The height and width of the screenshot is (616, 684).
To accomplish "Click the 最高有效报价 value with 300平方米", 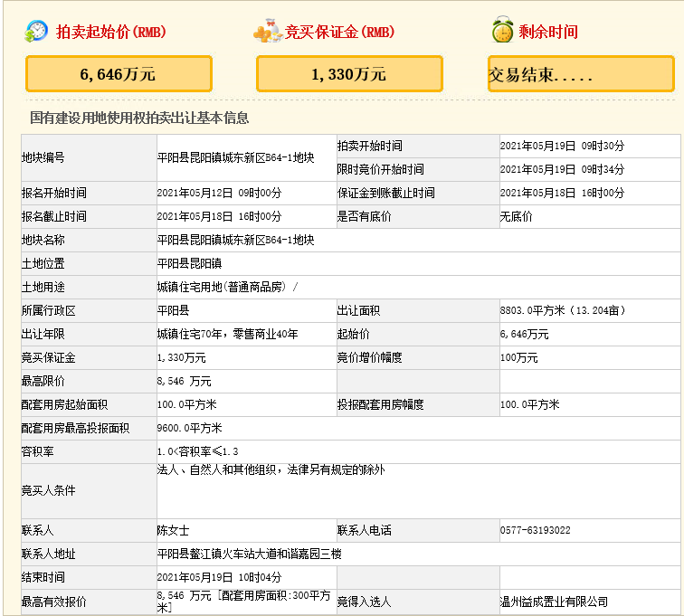I will point(244,602).
